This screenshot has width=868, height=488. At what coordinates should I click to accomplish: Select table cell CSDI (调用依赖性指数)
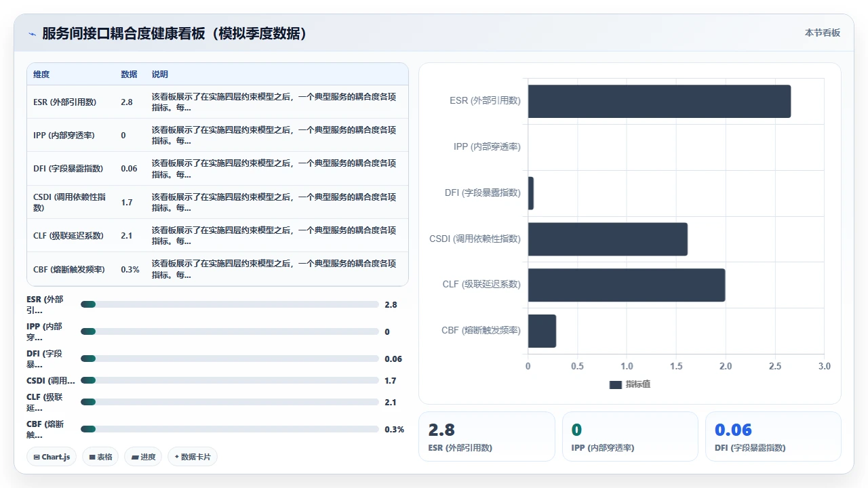tap(69, 202)
